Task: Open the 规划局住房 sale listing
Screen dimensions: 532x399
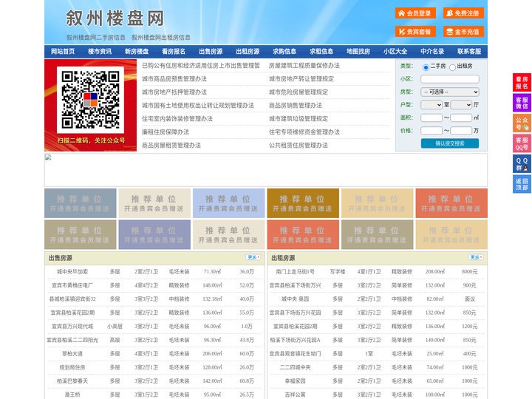Action: pos(72,367)
